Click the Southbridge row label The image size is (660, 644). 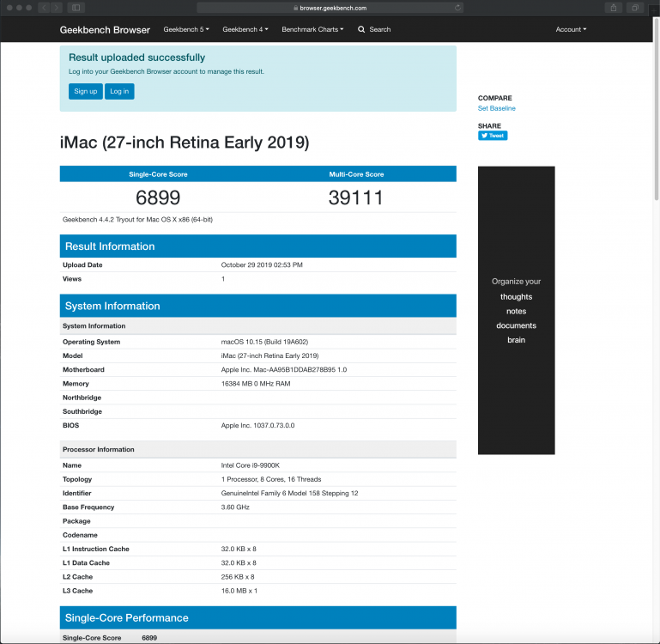(82, 411)
